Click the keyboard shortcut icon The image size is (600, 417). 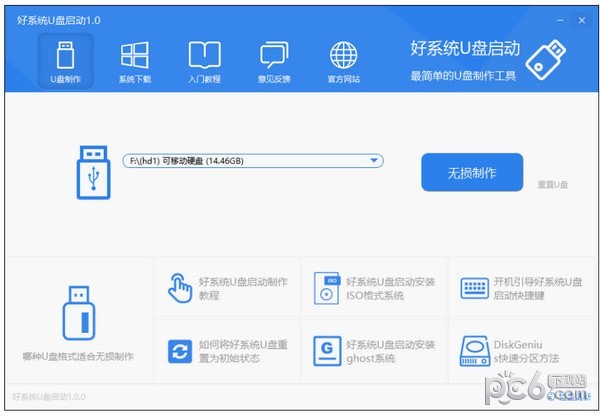pyautogui.click(x=473, y=288)
